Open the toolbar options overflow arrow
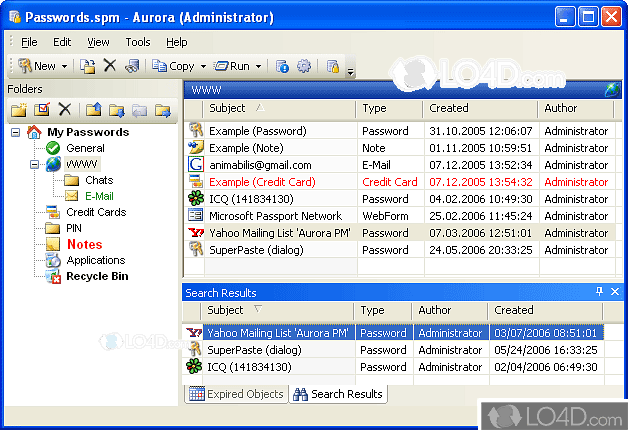The height and width of the screenshot is (430, 628). click(350, 72)
